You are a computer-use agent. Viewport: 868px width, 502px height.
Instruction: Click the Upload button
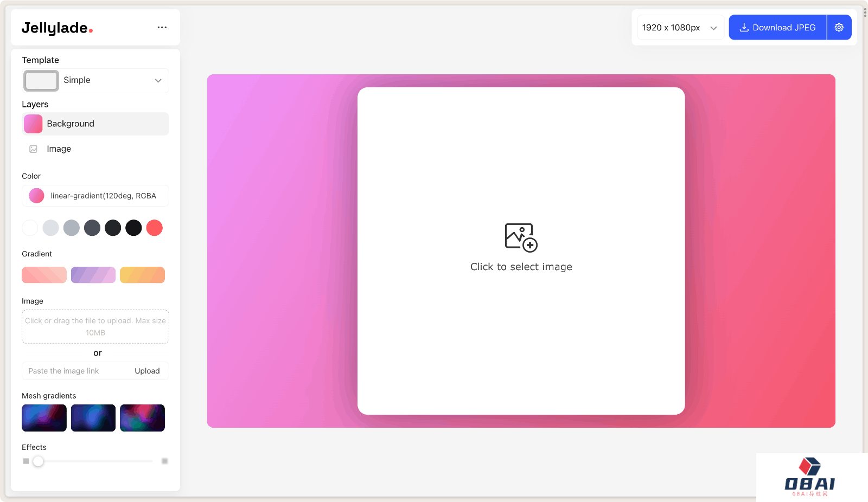[147, 371]
